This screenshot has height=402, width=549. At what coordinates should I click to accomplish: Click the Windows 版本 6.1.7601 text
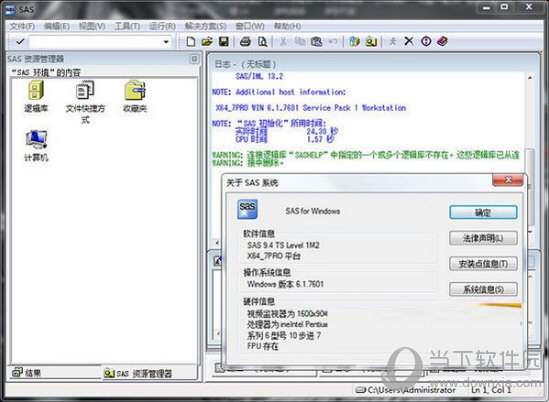[x=285, y=284]
